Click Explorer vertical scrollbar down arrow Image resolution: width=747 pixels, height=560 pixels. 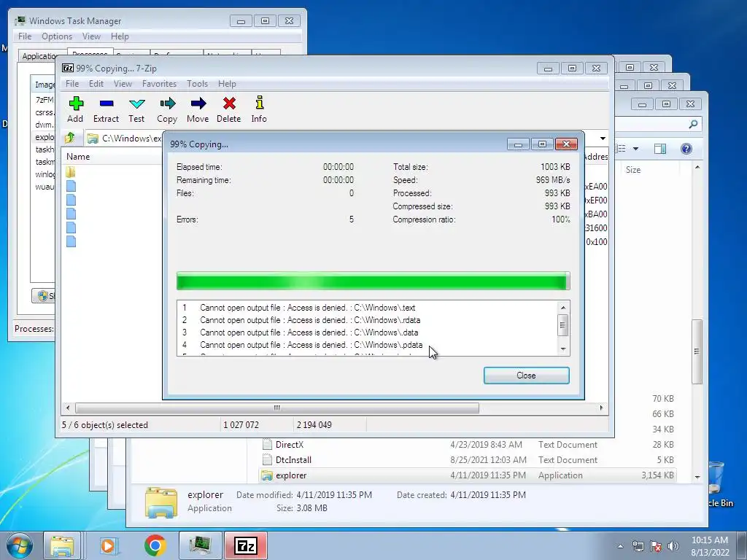(697, 477)
